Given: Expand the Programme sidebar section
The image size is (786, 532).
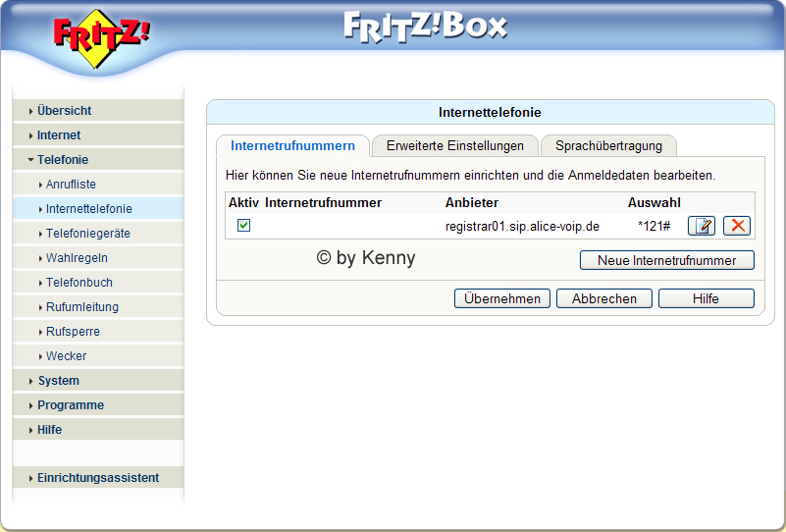Looking at the screenshot, I should pos(70,404).
